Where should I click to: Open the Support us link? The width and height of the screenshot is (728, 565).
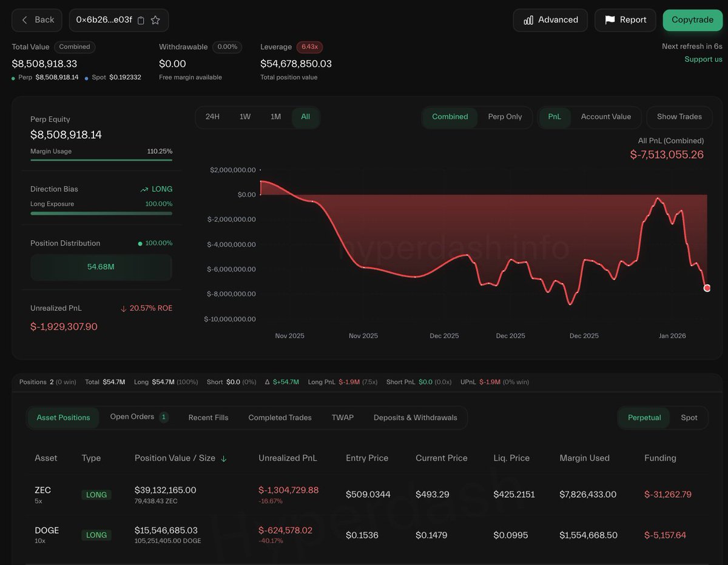(x=703, y=59)
